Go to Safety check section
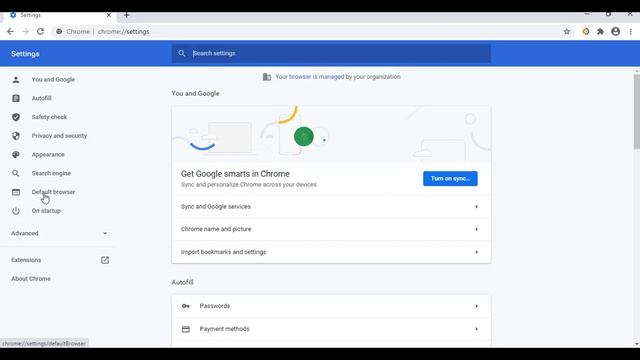This screenshot has height=360, width=640. point(49,117)
